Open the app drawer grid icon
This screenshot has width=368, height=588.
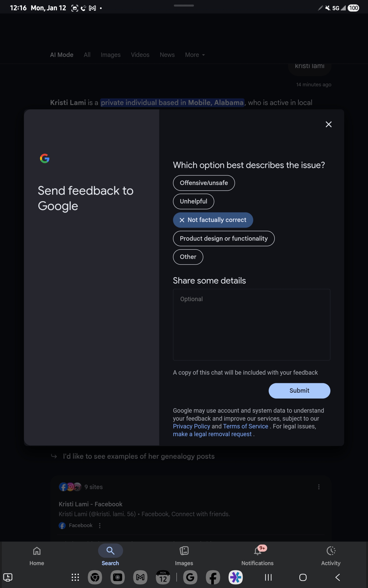click(x=75, y=577)
